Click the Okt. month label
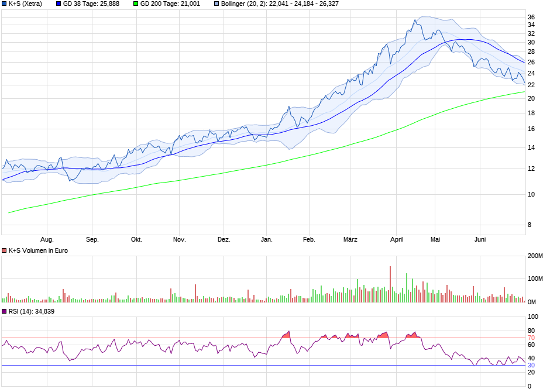 pyautogui.click(x=136, y=239)
